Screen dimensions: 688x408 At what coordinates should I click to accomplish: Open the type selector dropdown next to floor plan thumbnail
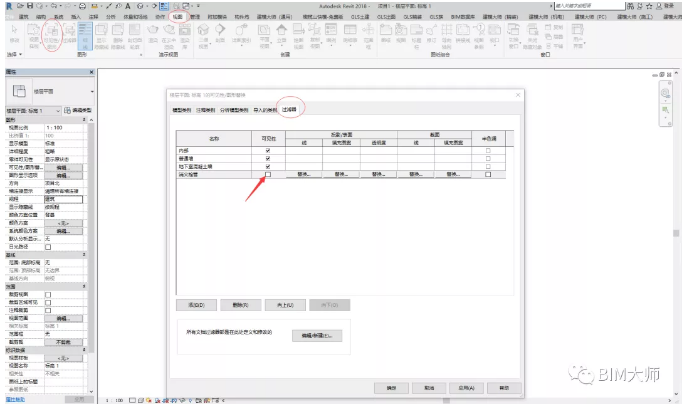point(92,92)
